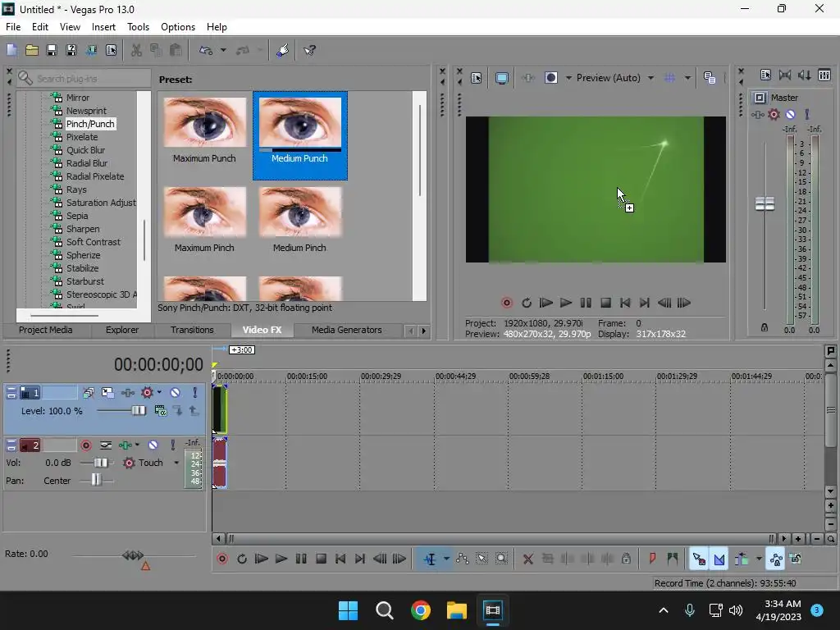The image size is (840, 630).
Task: Open track 1 FX dropdown arrow
Action: click(160, 393)
